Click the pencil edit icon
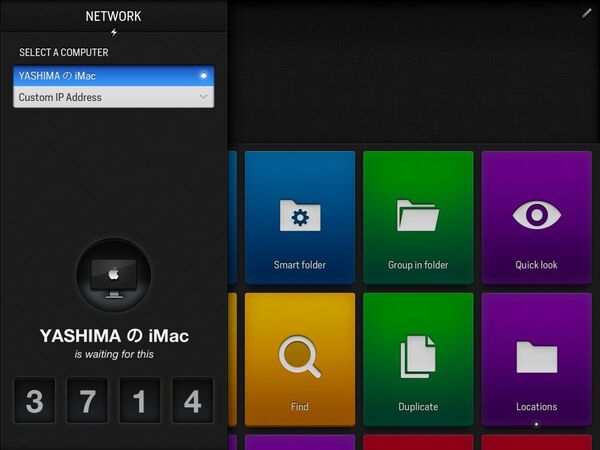600x450 pixels. [x=587, y=13]
